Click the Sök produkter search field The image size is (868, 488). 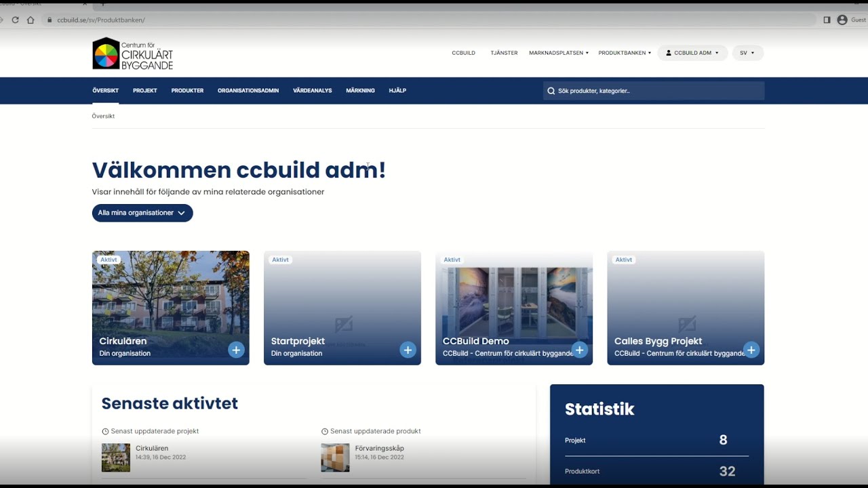654,91
